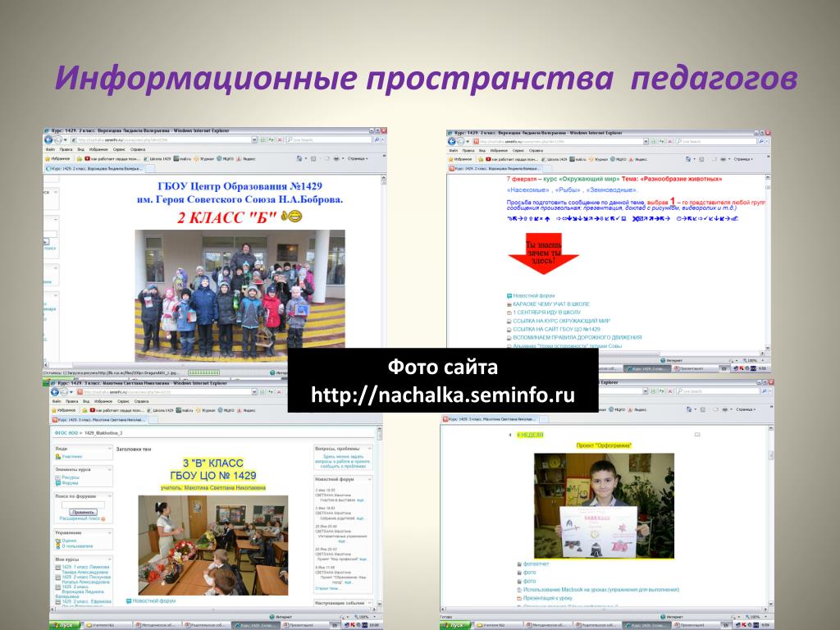Click Back arrow in top-left browser window

click(x=48, y=139)
